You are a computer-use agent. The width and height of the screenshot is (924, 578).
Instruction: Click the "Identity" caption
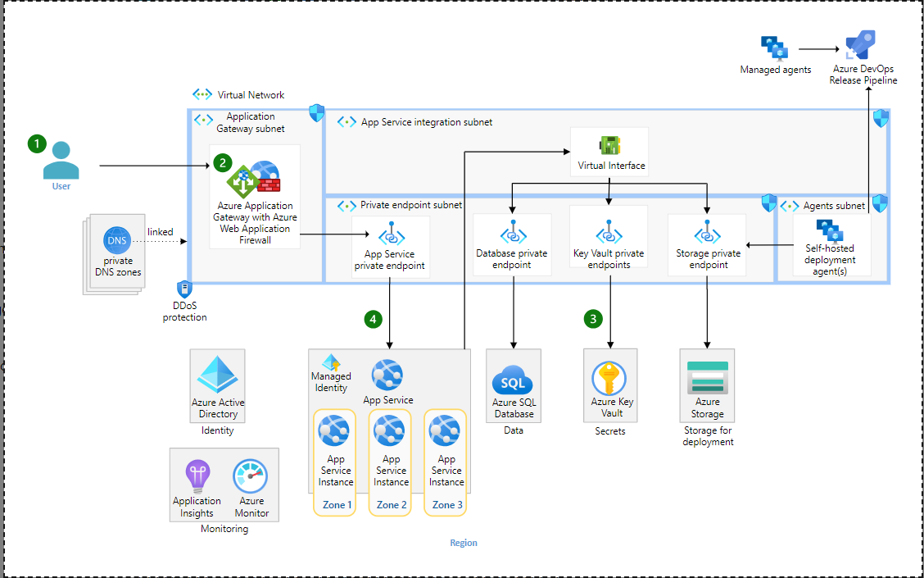click(x=217, y=430)
